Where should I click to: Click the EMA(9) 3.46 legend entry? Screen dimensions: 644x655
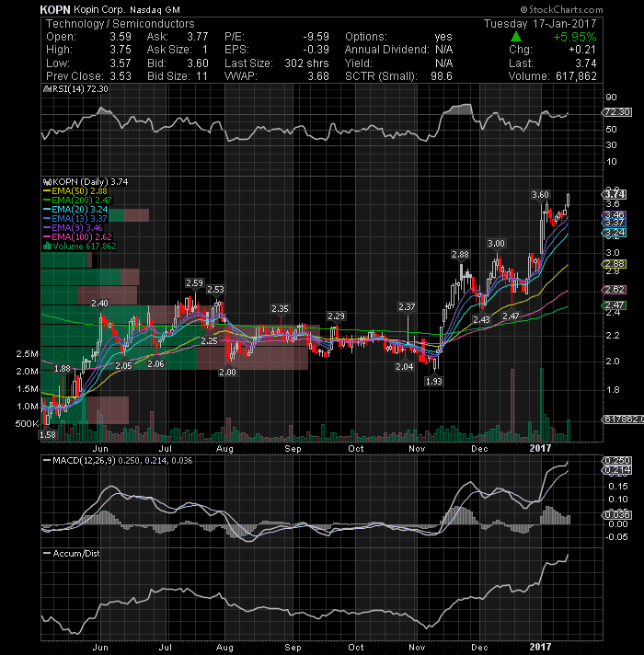(x=73, y=227)
